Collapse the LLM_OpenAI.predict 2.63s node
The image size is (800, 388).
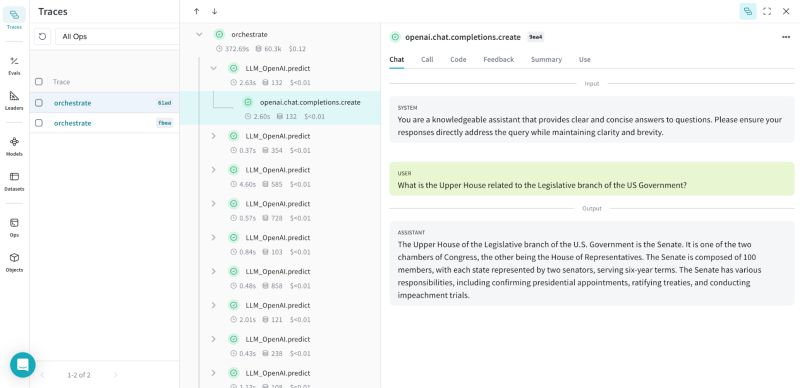click(x=214, y=68)
